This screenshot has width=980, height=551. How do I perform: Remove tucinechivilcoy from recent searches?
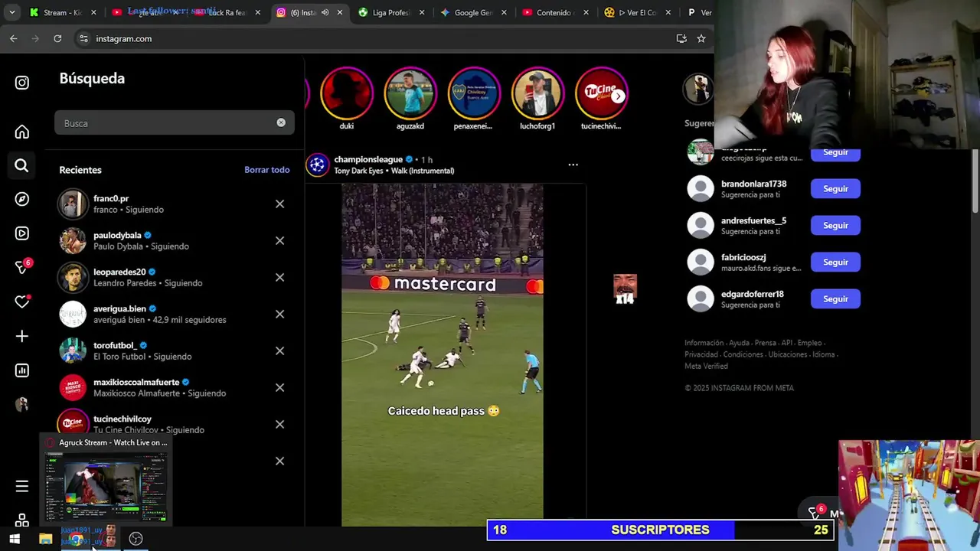[x=279, y=425]
